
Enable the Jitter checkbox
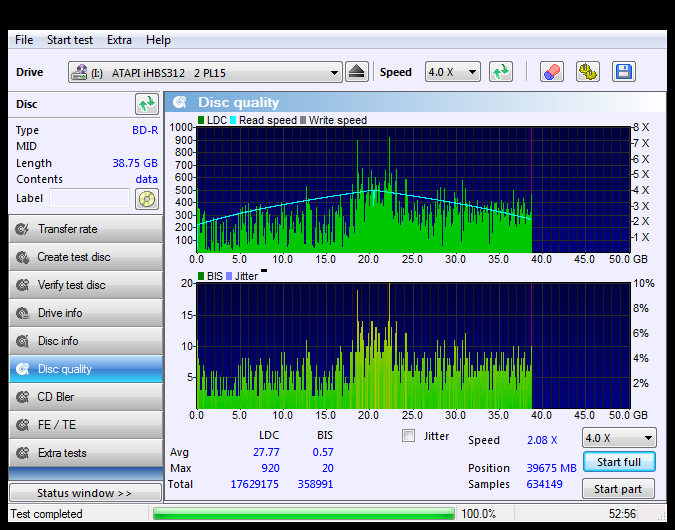408,436
